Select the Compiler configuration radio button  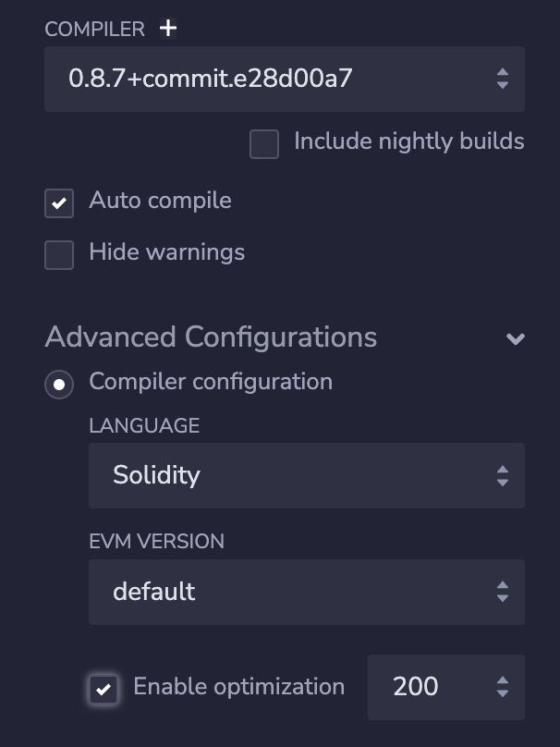pos(59,385)
